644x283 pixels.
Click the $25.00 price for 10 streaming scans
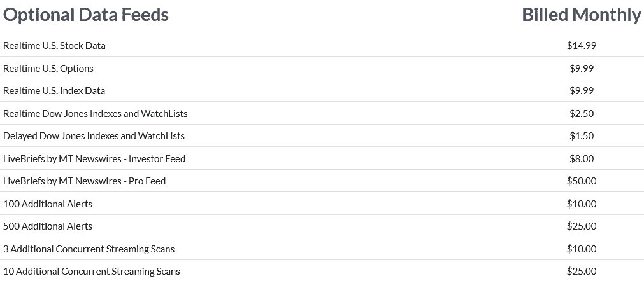coord(581,271)
